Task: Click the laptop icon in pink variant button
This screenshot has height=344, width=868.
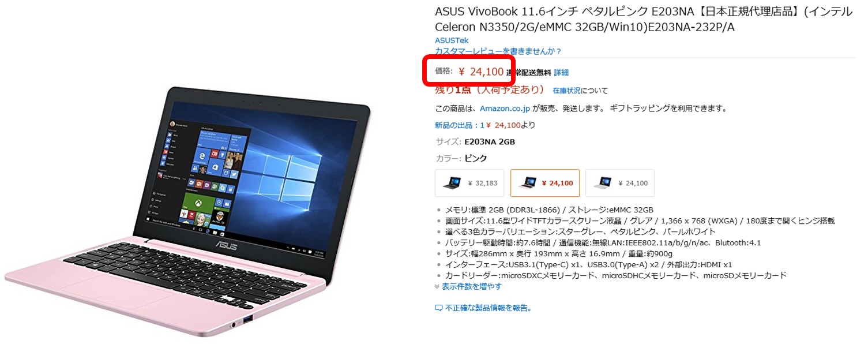Action: point(527,183)
